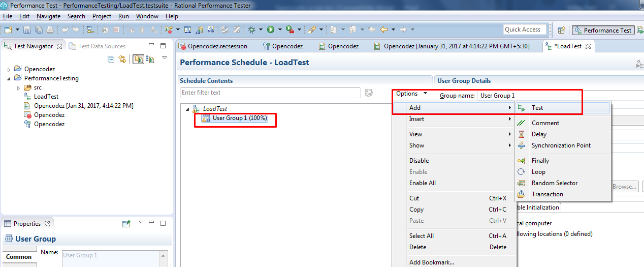Choose Transaction from the Add submenu
The height and width of the screenshot is (267, 644).
(x=563, y=194)
